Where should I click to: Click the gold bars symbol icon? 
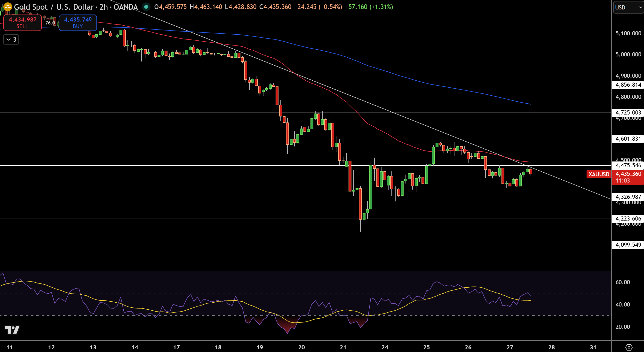(x=8, y=7)
